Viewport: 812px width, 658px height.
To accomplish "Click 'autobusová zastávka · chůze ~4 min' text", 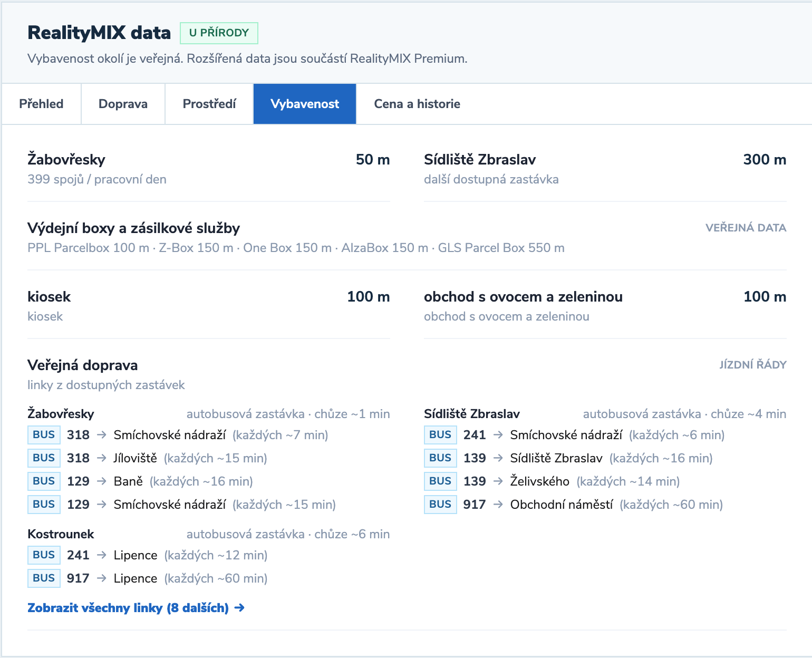I will point(685,414).
